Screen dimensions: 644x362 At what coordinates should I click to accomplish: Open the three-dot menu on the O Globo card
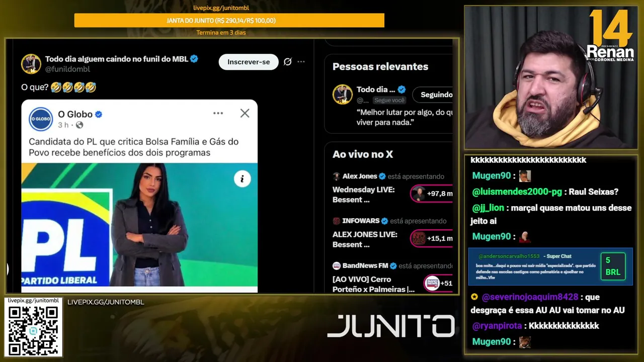pyautogui.click(x=218, y=113)
